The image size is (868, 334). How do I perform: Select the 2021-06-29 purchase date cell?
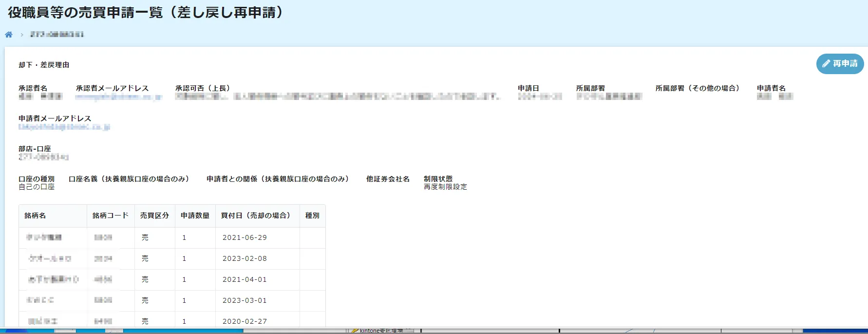click(245, 237)
